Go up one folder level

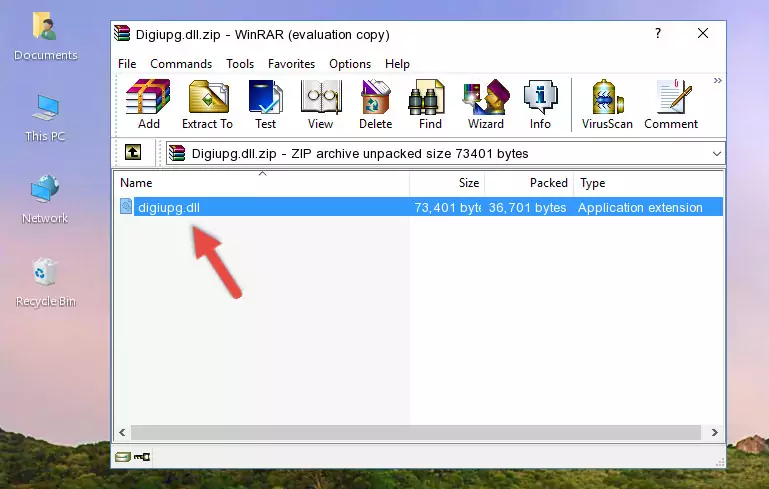[133, 153]
